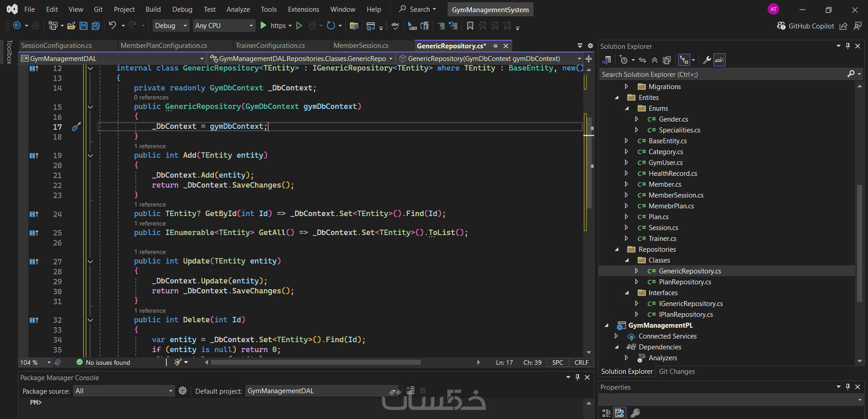Collapse the Add method code block at line 19
This screenshot has height=419, width=868.
90,155
